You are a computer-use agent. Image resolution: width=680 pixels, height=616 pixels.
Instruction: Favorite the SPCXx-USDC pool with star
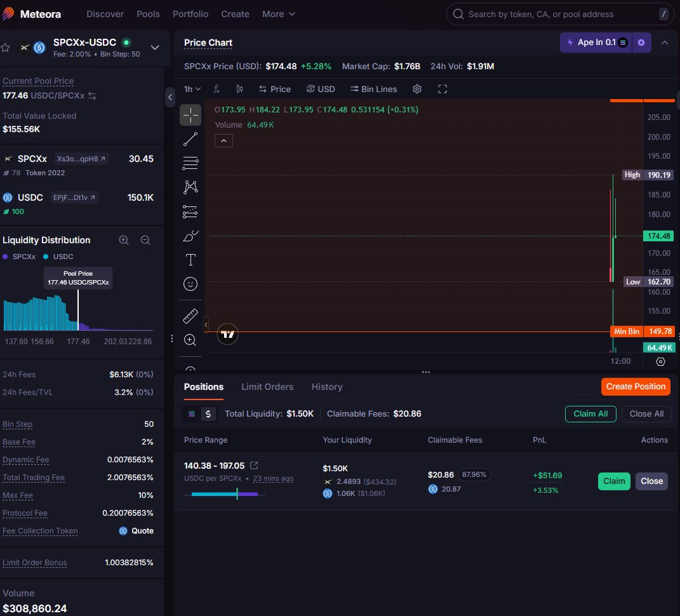click(x=5, y=47)
